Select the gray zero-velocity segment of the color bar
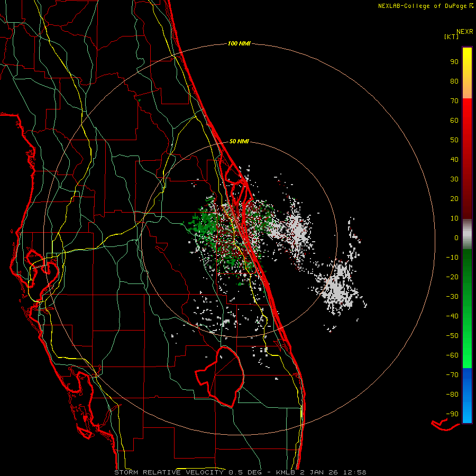This screenshot has width=476, height=476. coord(467,234)
